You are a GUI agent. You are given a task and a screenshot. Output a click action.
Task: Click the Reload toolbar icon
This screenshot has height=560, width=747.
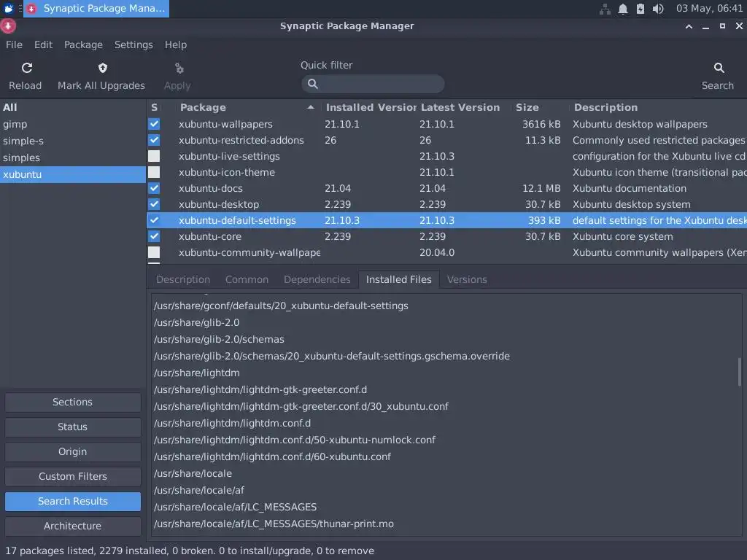(27, 68)
